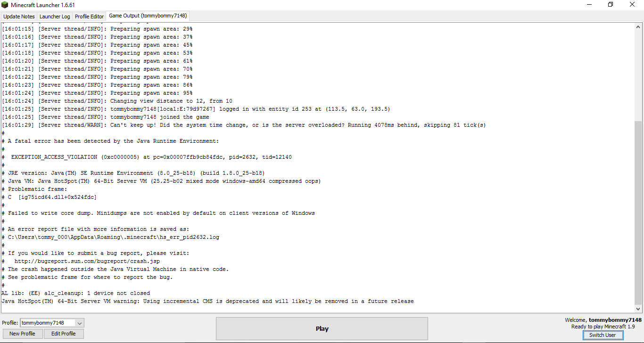Click the "JRE version" line

[x=133, y=173]
